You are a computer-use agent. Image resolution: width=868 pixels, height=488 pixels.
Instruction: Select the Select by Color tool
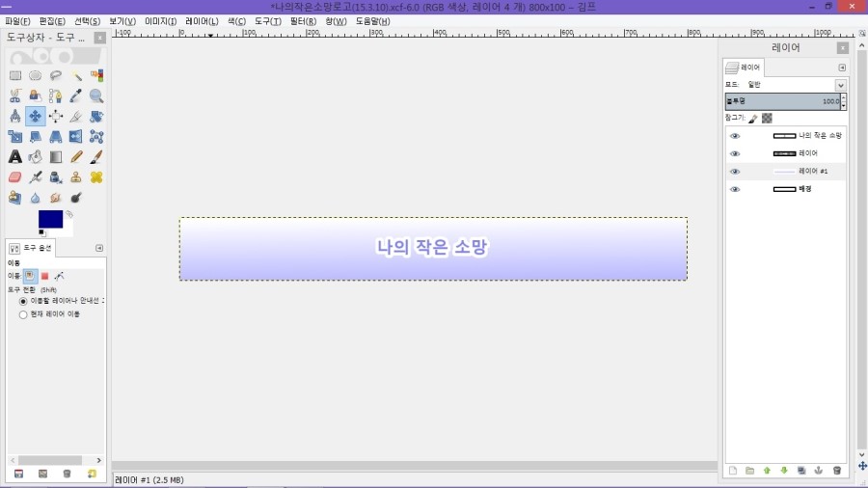coord(96,75)
